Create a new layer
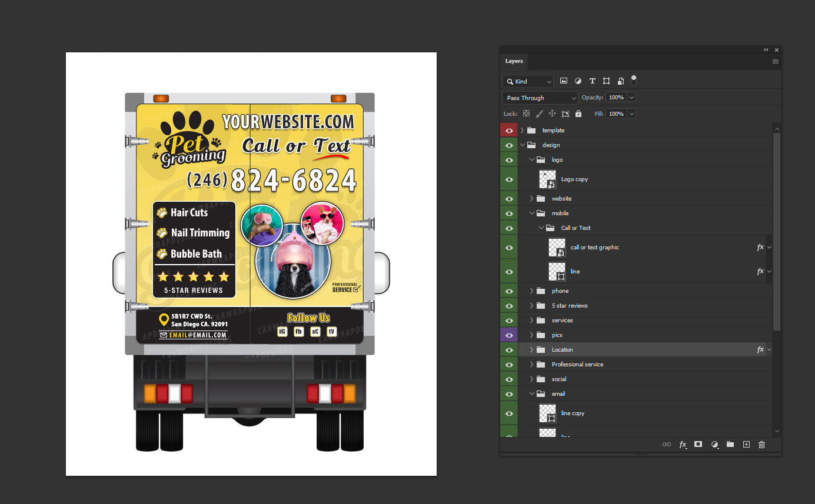The width and height of the screenshot is (815, 504). pyautogui.click(x=746, y=445)
